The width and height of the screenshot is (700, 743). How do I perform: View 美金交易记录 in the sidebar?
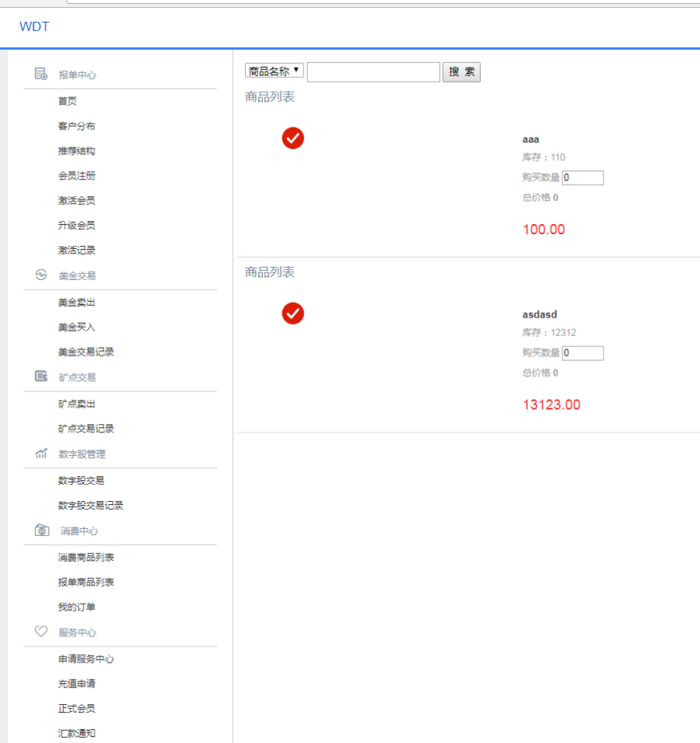[86, 352]
